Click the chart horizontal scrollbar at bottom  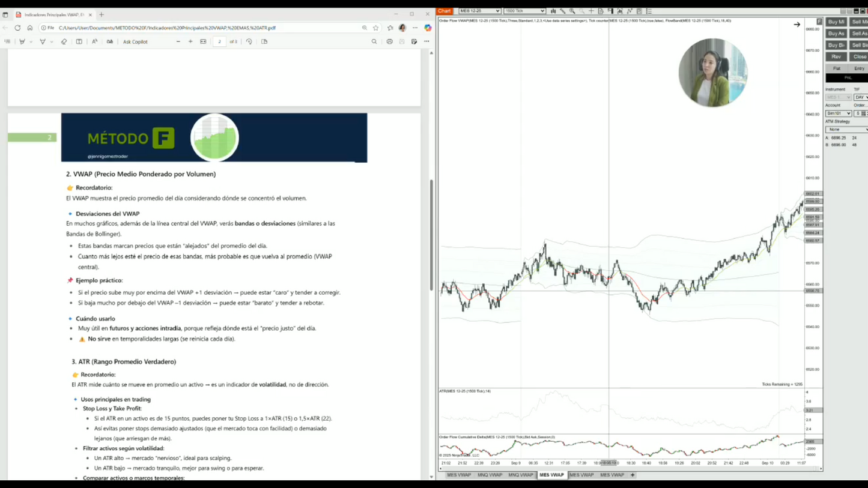click(630, 468)
